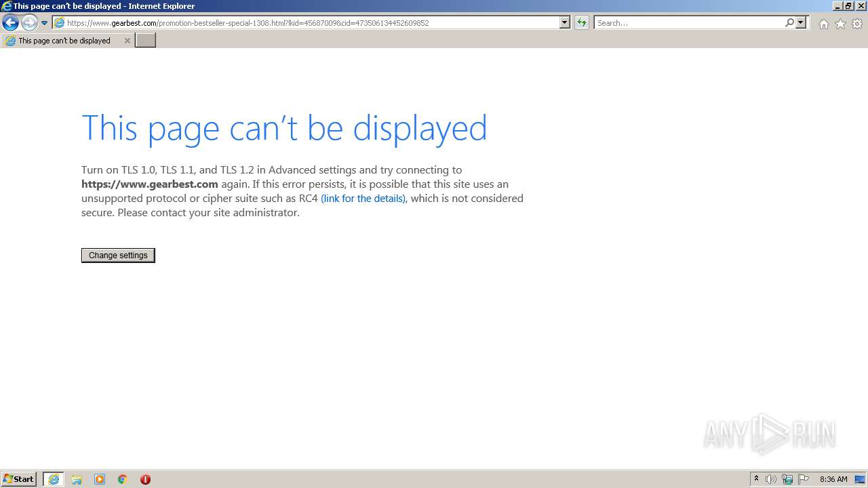The image size is (868, 488).
Task: Show hidden tray icons arrow
Action: [x=756, y=479]
